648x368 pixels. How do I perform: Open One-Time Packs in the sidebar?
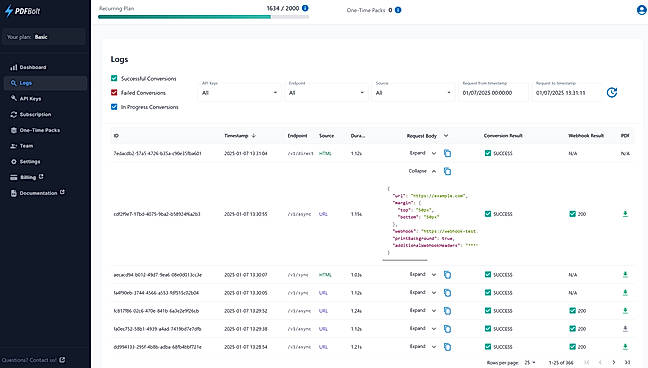pos(45,130)
